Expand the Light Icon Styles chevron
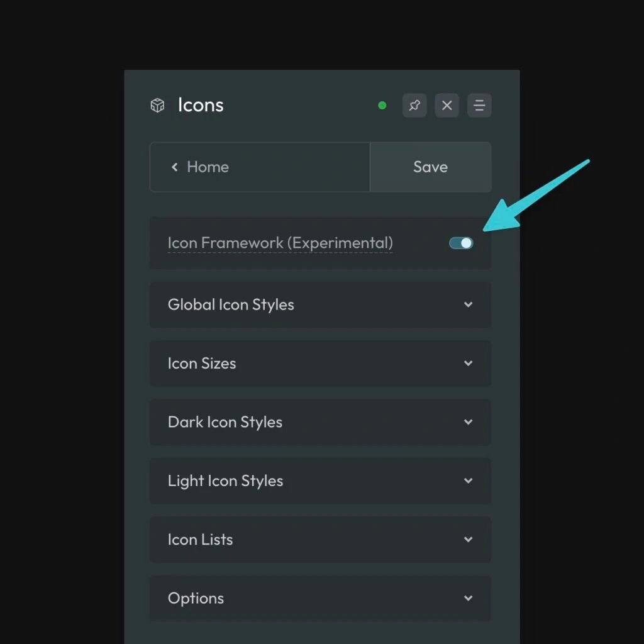This screenshot has height=644, width=644. tap(468, 480)
